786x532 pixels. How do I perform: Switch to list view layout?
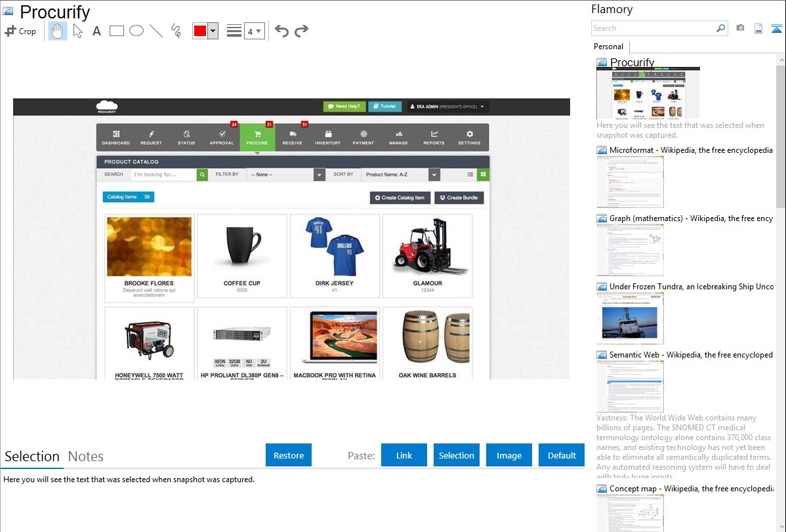pos(470,174)
